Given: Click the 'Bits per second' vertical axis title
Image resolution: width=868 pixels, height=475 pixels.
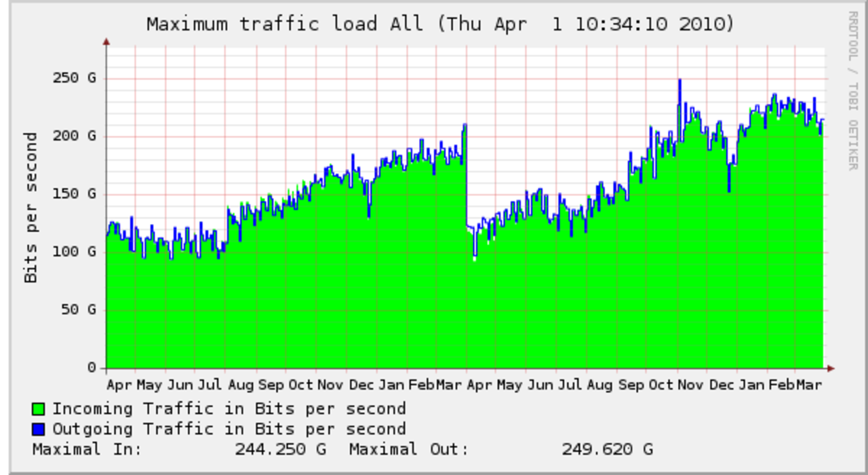Looking at the screenshot, I should (31, 208).
